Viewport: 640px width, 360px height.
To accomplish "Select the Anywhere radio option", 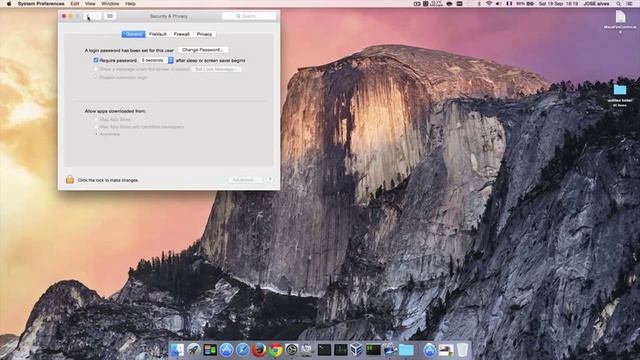I will pyautogui.click(x=96, y=134).
